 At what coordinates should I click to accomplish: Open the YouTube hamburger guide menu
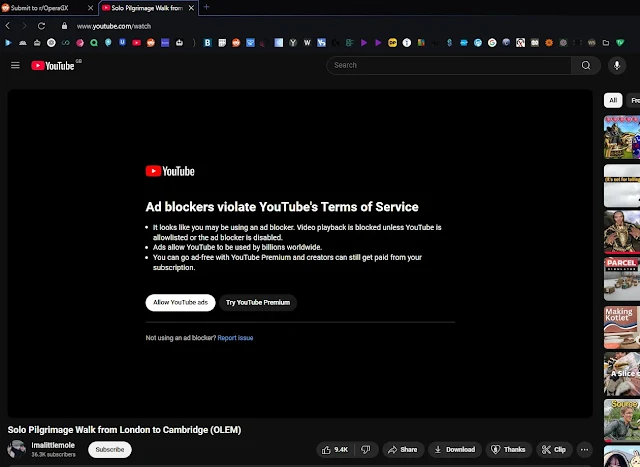coord(15,65)
